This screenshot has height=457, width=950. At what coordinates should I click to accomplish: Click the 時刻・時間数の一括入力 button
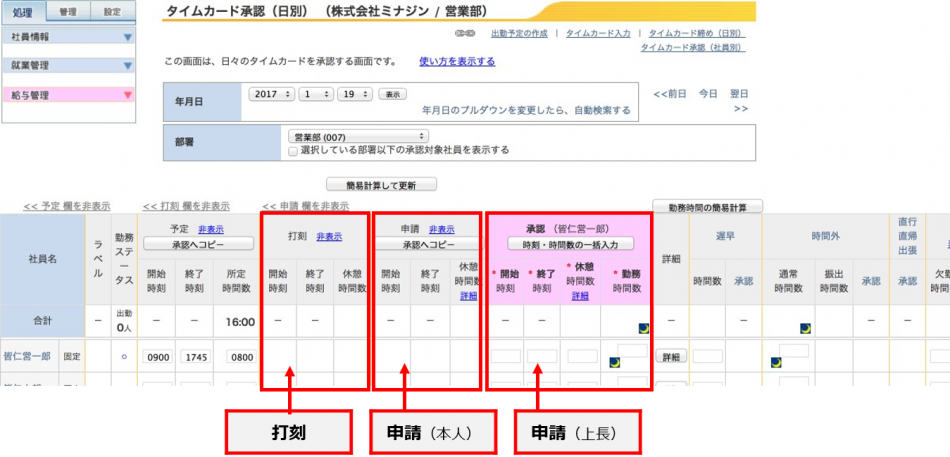(570, 244)
